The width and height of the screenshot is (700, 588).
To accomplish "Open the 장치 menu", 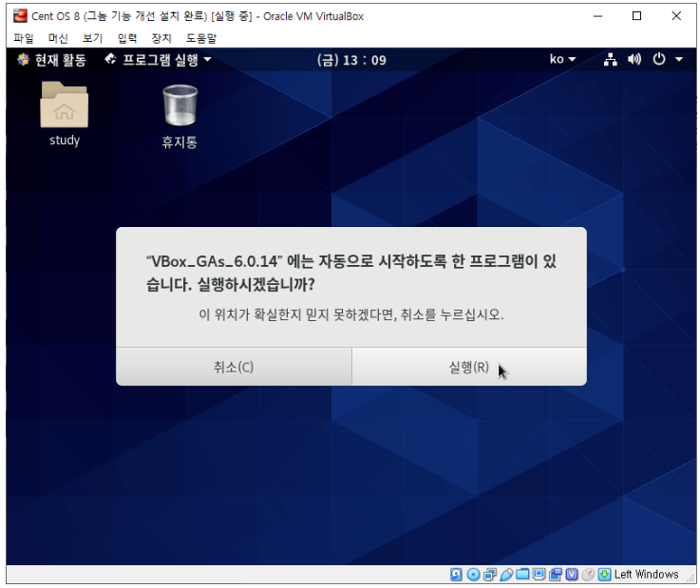I will click(161, 38).
